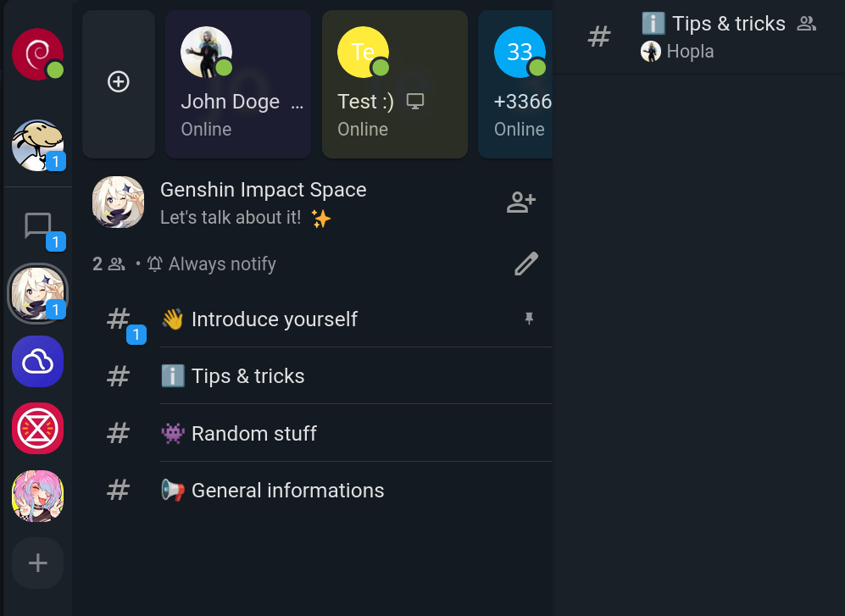Viewport: 845px width, 616px height.
Task: Click the pencil edit icon in space header
Action: (x=526, y=264)
